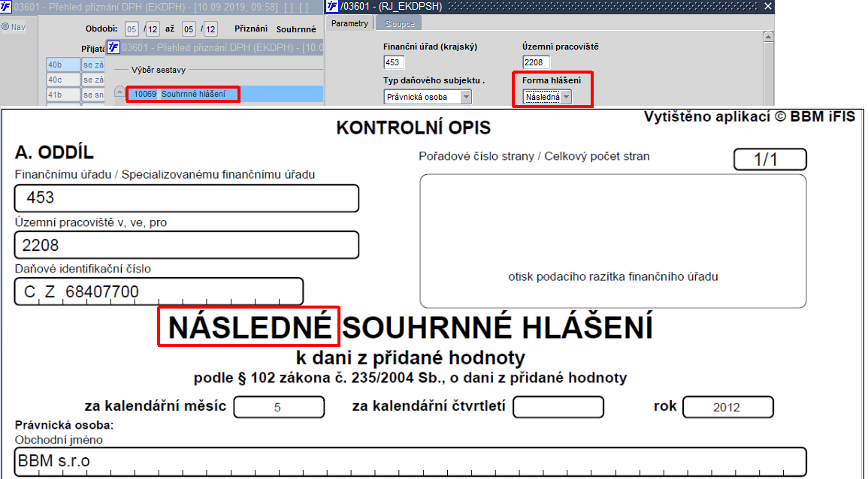The image size is (868, 479).
Task: Click the year field after až
Action: [210, 29]
